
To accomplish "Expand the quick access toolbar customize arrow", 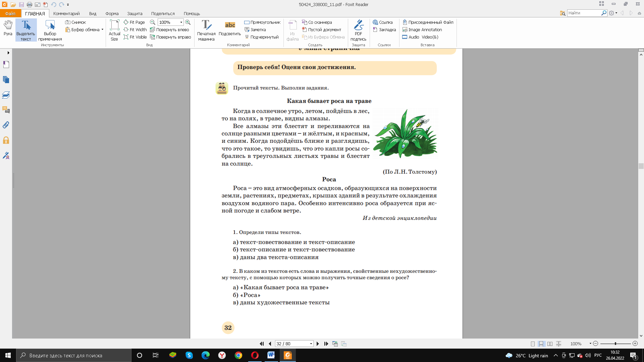I will coord(68,5).
